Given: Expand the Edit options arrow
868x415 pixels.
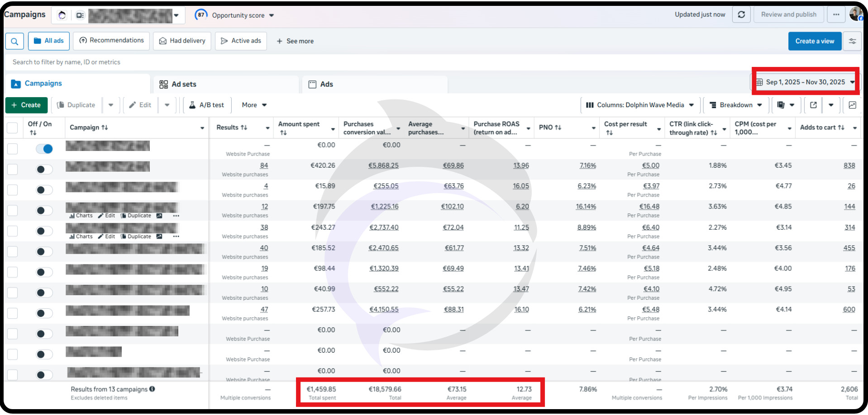Looking at the screenshot, I should pos(167,105).
